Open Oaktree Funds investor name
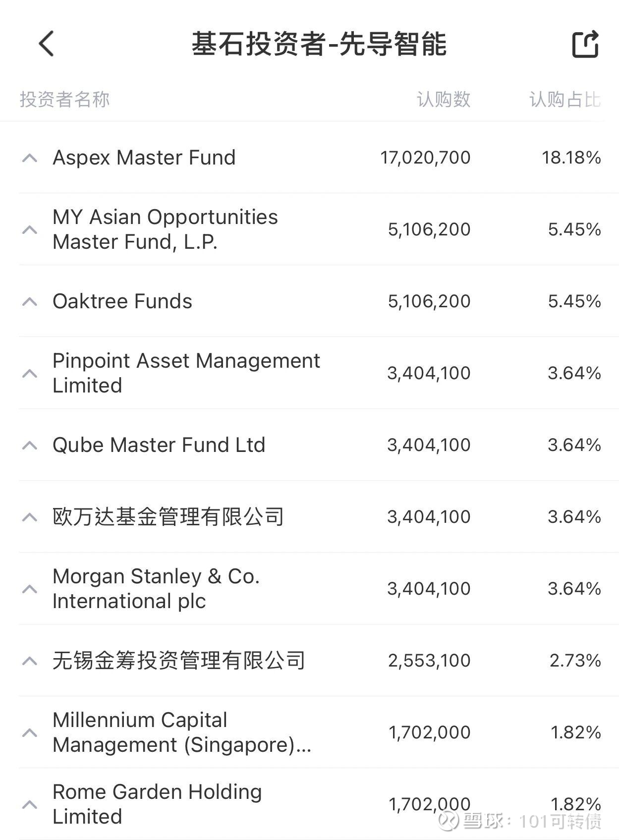The height and width of the screenshot is (840, 619). [122, 301]
